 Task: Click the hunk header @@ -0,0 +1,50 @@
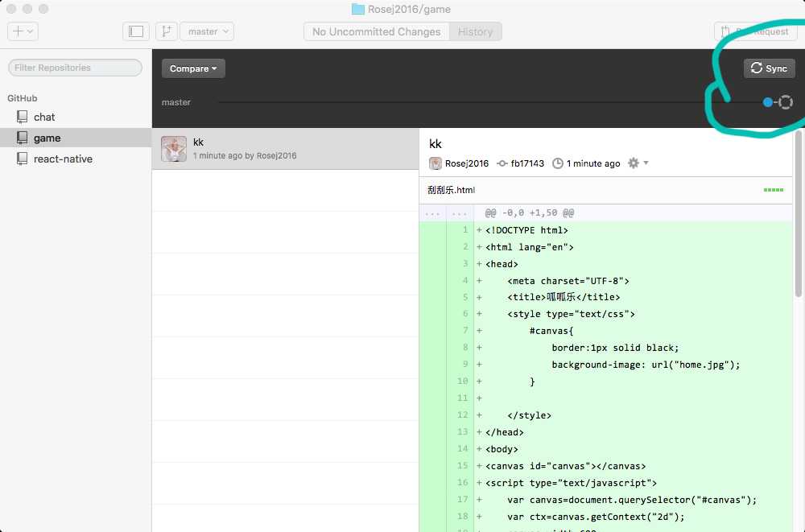click(x=530, y=212)
